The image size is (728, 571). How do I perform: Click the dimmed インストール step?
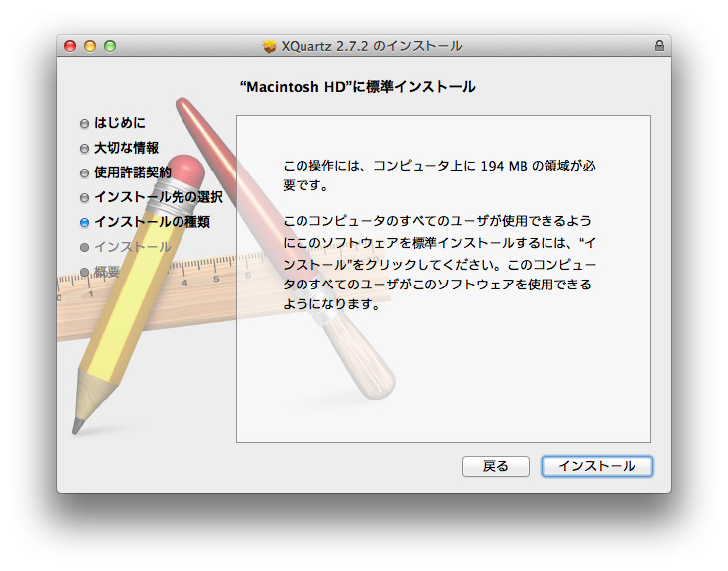pyautogui.click(x=133, y=247)
